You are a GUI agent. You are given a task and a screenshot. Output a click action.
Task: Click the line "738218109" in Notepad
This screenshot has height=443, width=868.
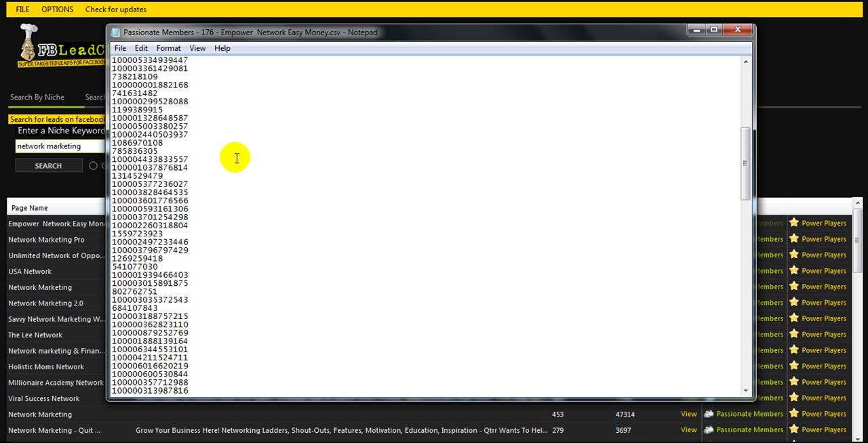pos(134,77)
